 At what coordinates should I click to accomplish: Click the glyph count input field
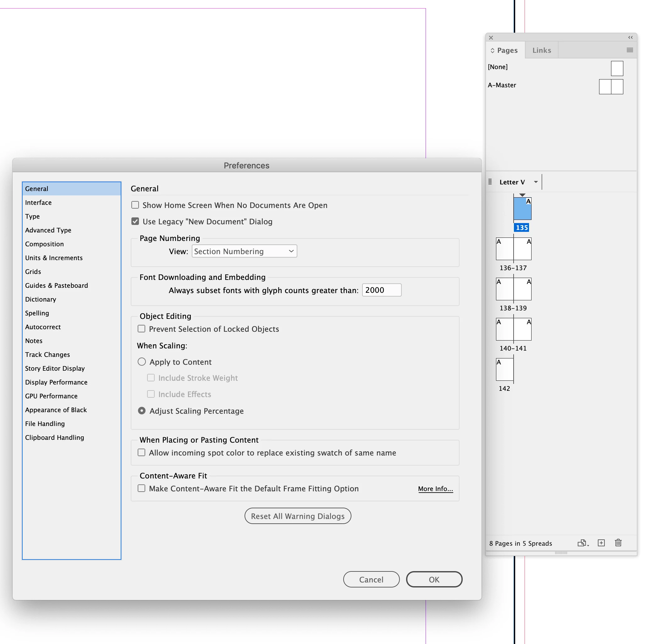381,290
